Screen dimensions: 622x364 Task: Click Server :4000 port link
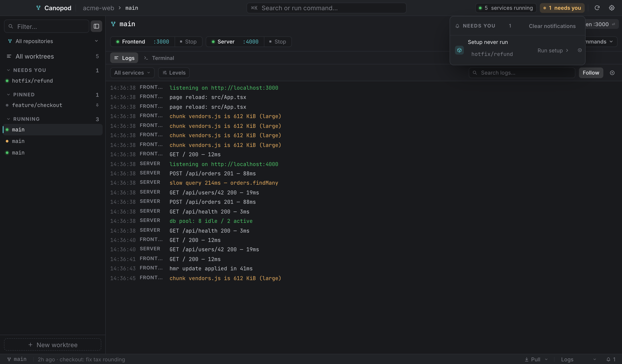251,42
